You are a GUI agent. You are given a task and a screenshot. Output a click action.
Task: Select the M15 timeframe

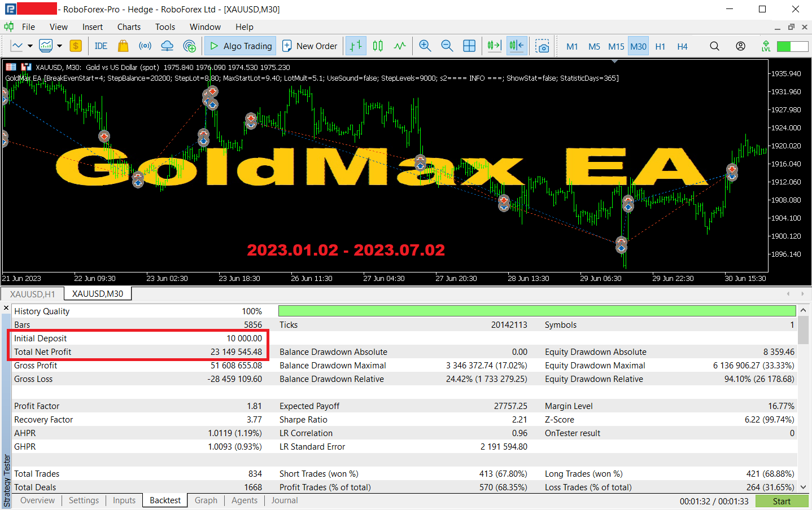tap(616, 47)
